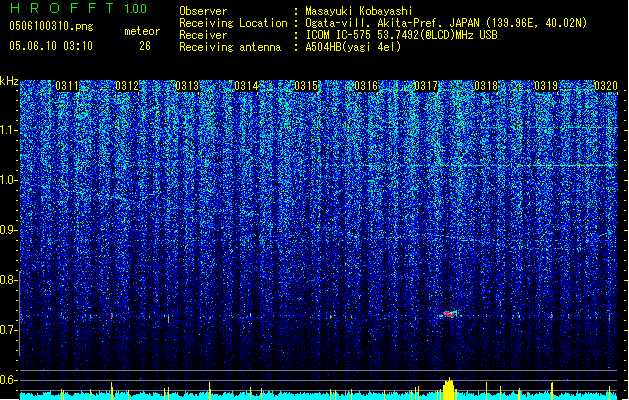Click the meteor count label
629x400 pixels.
point(142,31)
